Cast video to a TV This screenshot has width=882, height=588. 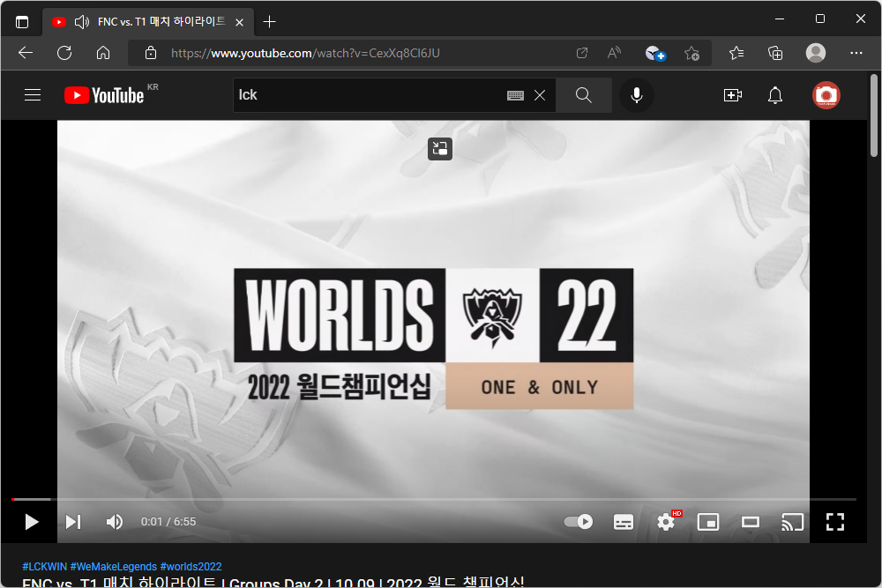[x=793, y=522]
